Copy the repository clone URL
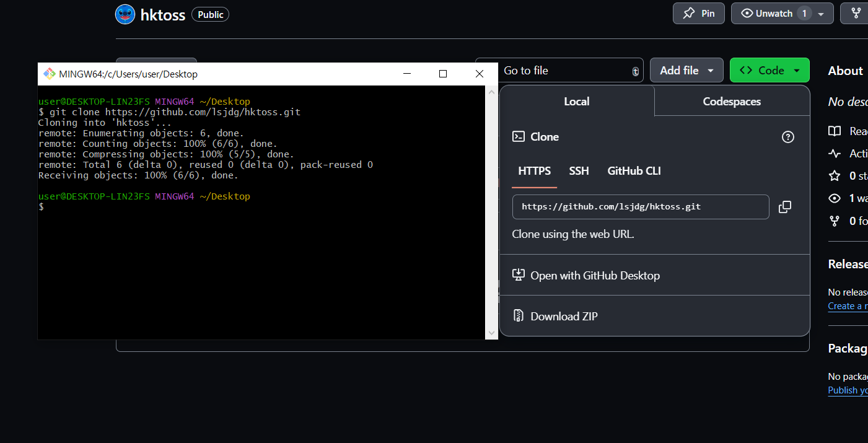 coord(785,207)
